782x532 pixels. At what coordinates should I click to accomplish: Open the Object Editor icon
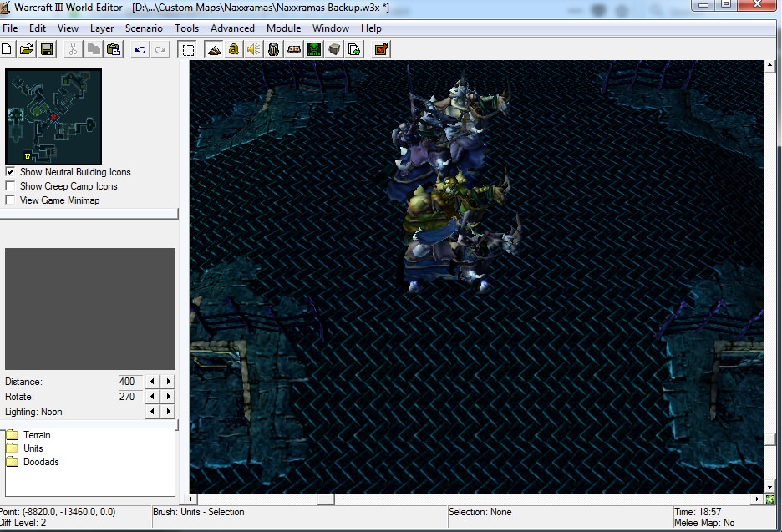point(273,49)
